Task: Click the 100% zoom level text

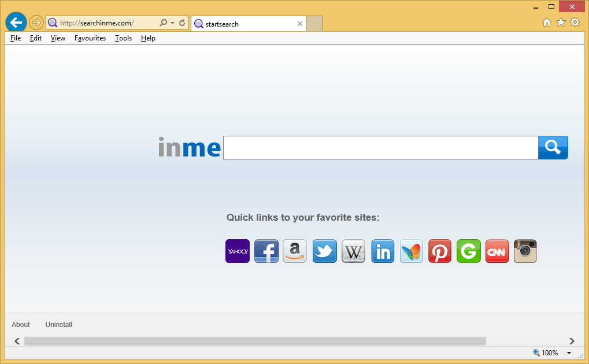Action: [550, 352]
